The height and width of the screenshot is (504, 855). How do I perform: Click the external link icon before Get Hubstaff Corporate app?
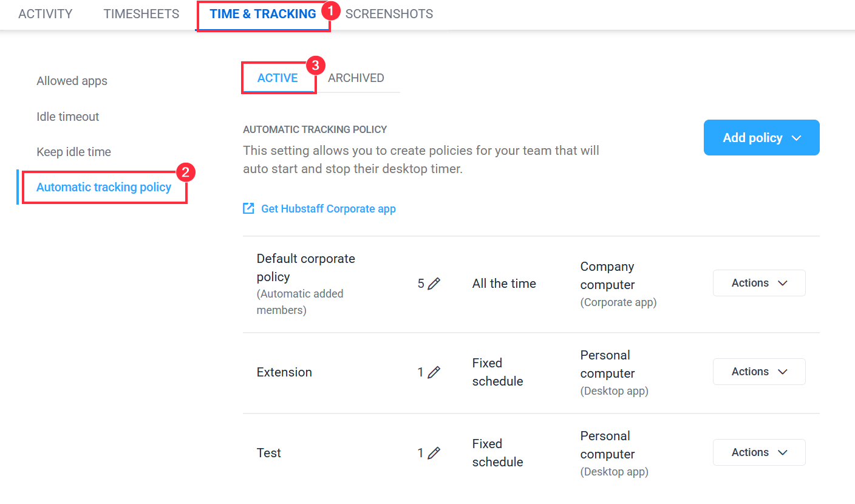click(x=248, y=208)
